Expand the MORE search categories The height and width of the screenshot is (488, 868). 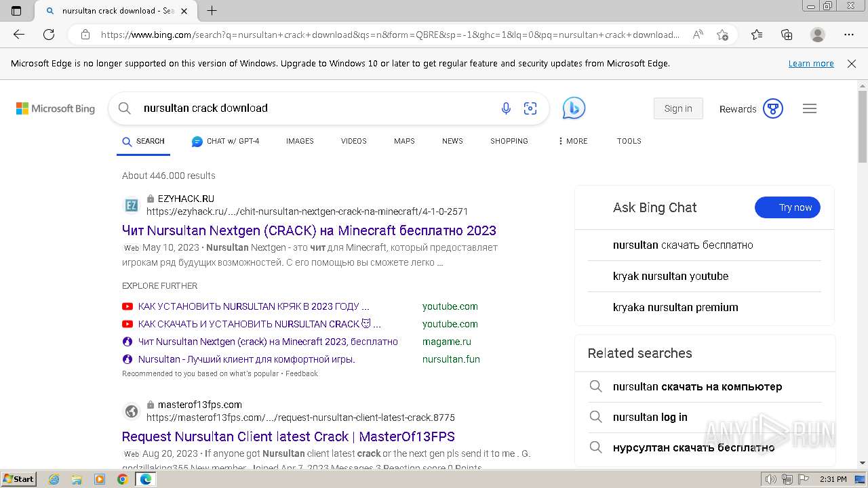tap(573, 141)
